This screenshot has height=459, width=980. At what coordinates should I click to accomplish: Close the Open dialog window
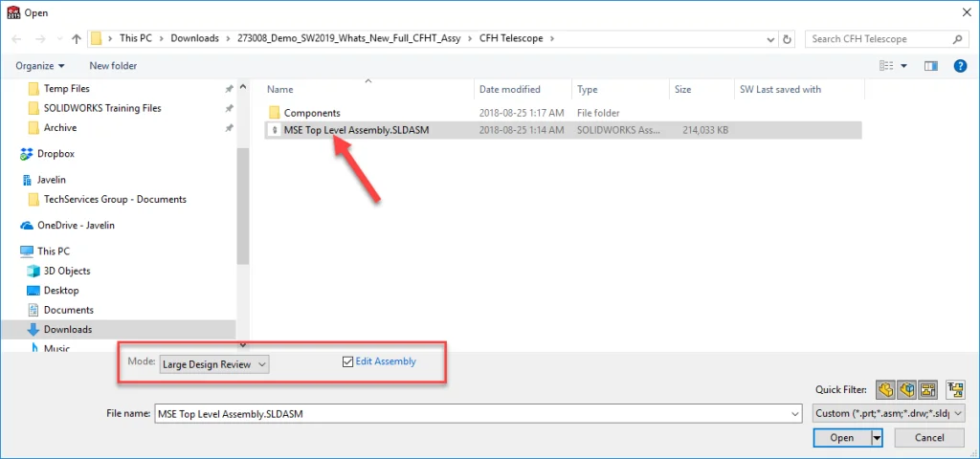965,11
